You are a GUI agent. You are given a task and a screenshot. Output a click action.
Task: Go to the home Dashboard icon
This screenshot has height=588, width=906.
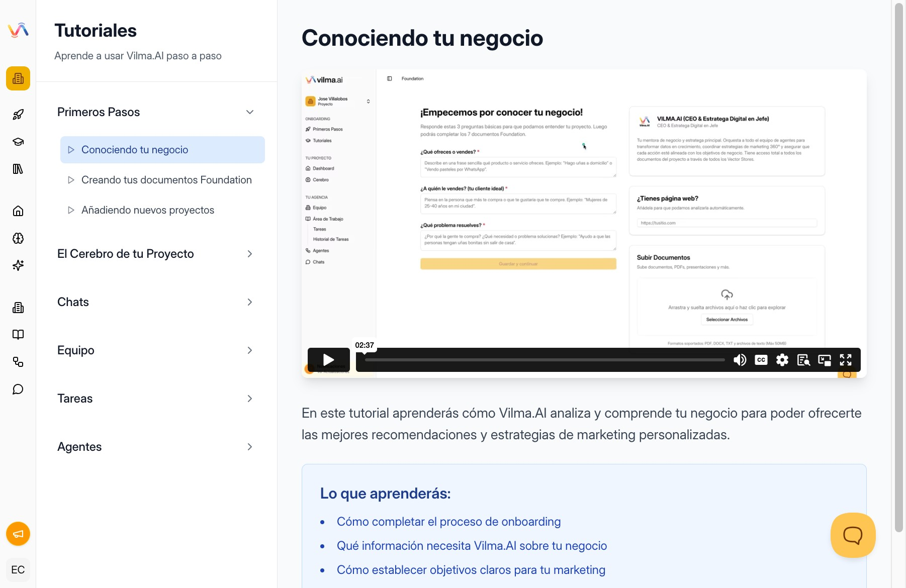(18, 211)
